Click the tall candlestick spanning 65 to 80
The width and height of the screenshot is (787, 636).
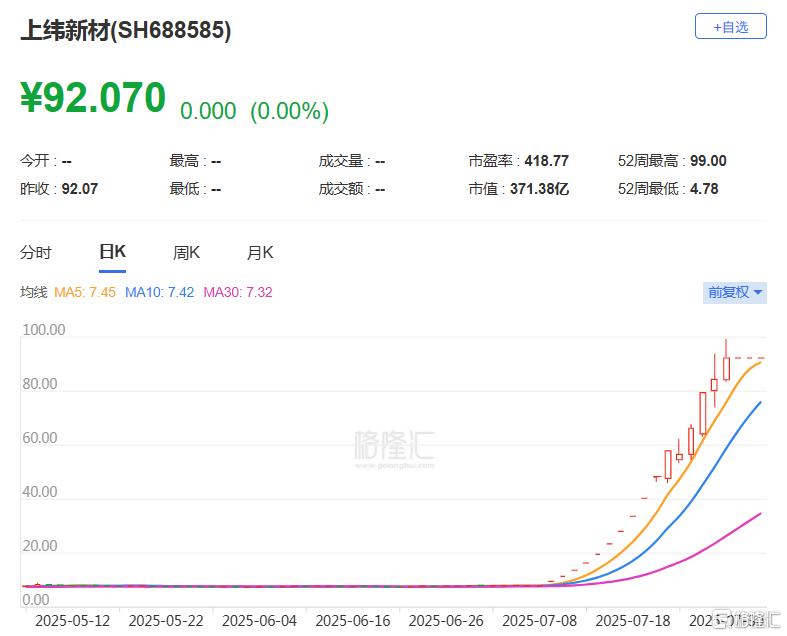pyautogui.click(x=703, y=414)
